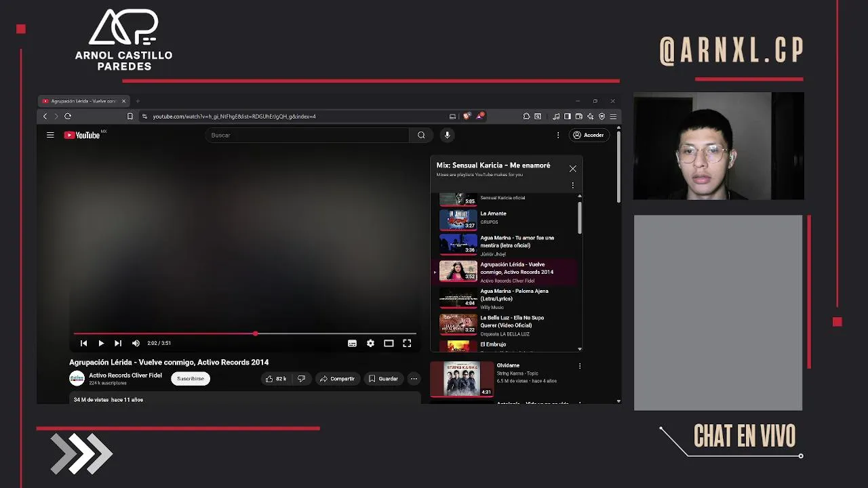This screenshot has height=488, width=868.
Task: Go back in the browser
Action: click(45, 117)
